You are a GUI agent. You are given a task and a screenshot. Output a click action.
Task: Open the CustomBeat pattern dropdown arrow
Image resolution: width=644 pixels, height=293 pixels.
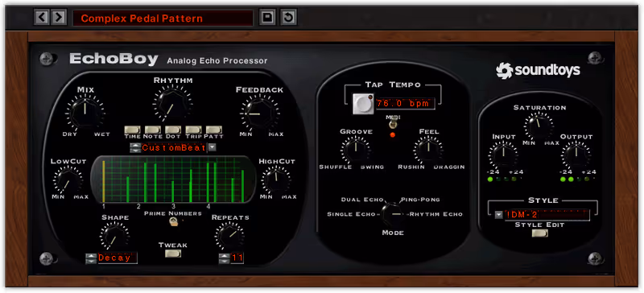tap(212, 147)
